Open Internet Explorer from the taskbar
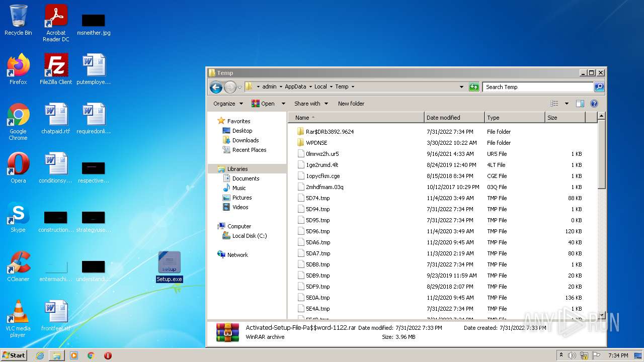 [40, 355]
